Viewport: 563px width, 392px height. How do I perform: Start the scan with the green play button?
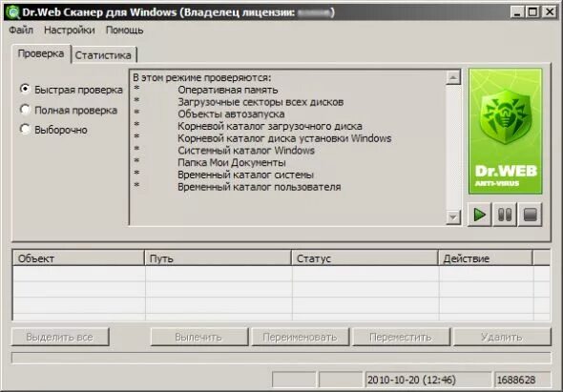(479, 215)
